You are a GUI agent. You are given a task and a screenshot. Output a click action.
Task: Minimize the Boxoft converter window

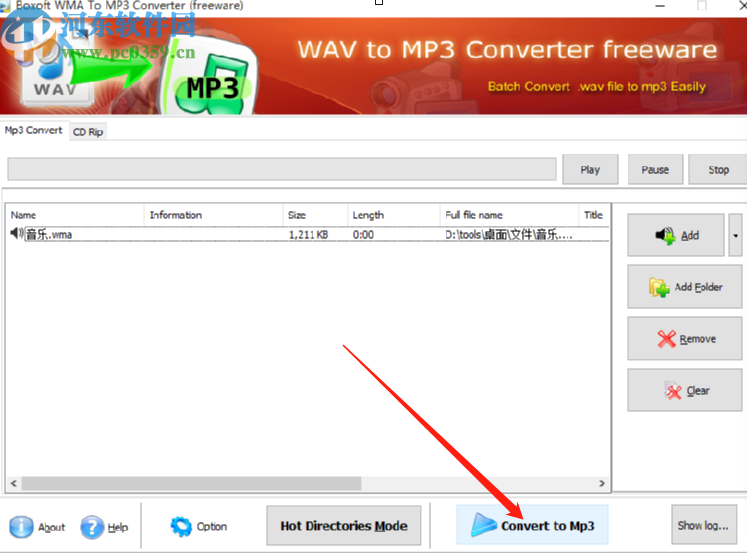(660, 6)
